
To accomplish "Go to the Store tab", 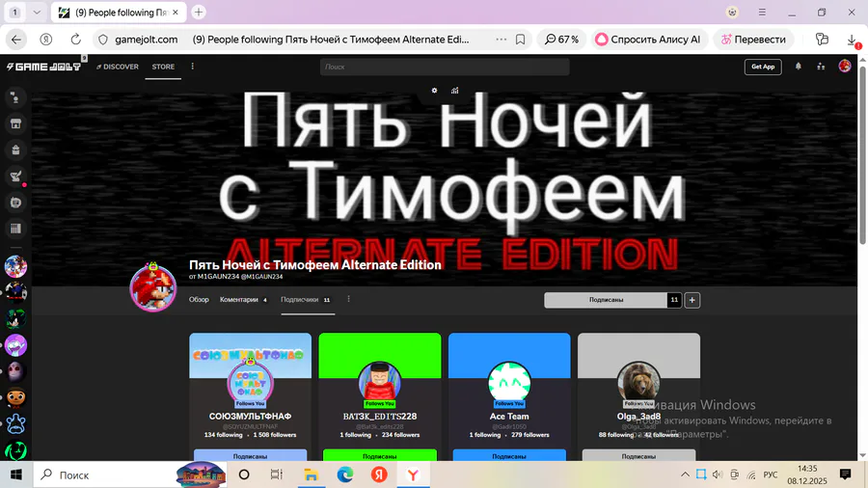I will pos(163,67).
